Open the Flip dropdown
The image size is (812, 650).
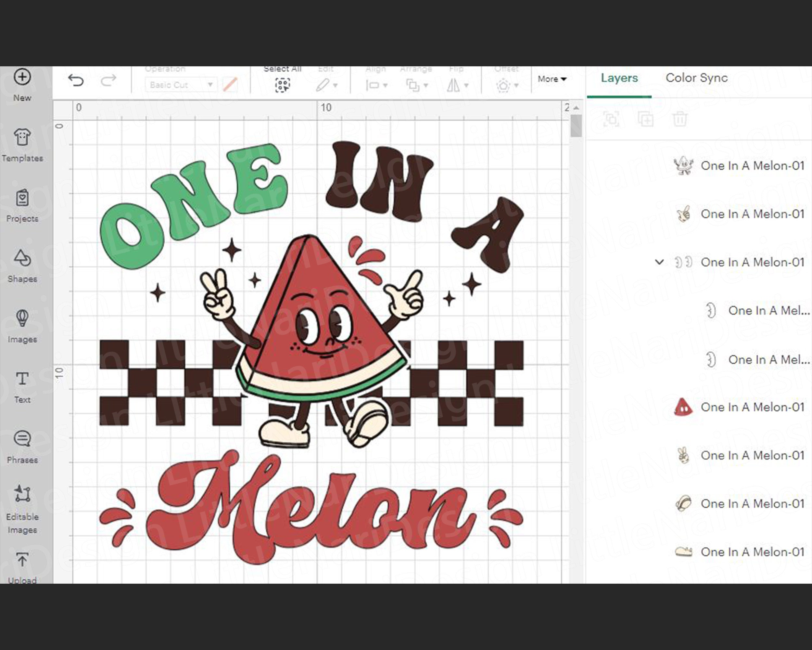tap(457, 85)
